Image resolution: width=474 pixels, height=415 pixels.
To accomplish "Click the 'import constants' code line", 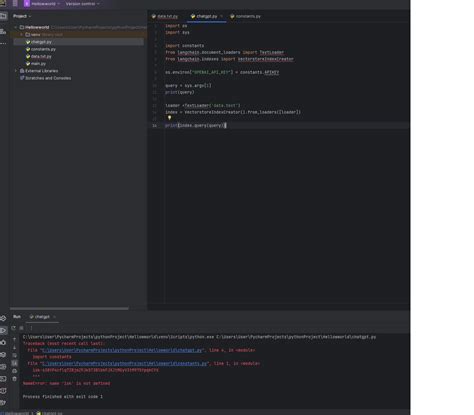I will [185, 46].
